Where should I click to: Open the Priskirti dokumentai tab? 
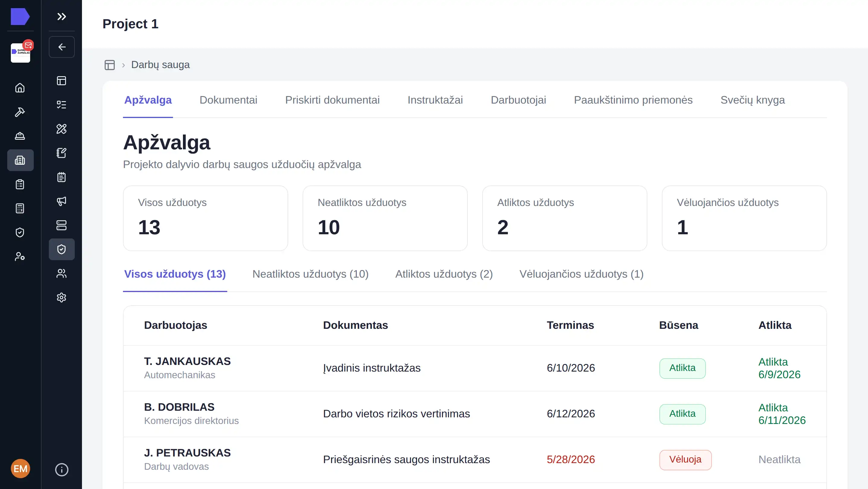click(332, 100)
